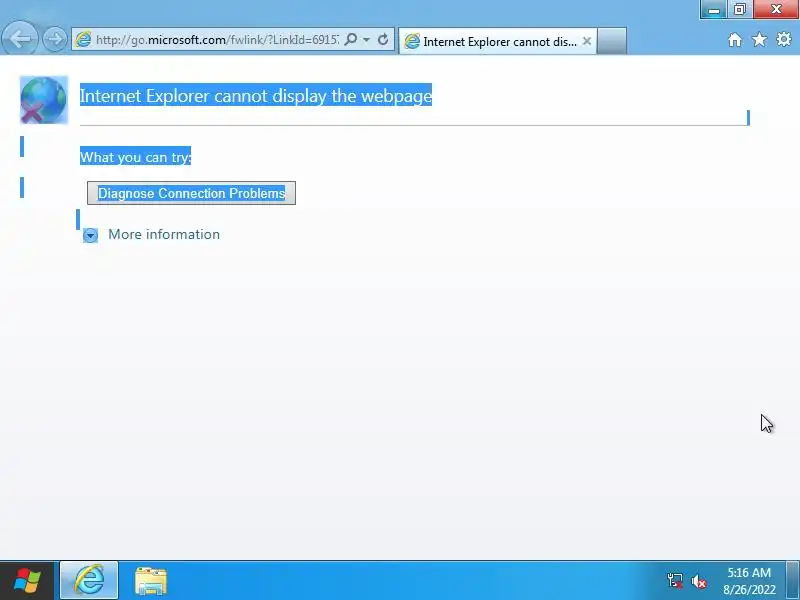
Task: Open the clock showing 5:16 AM
Action: click(x=748, y=581)
